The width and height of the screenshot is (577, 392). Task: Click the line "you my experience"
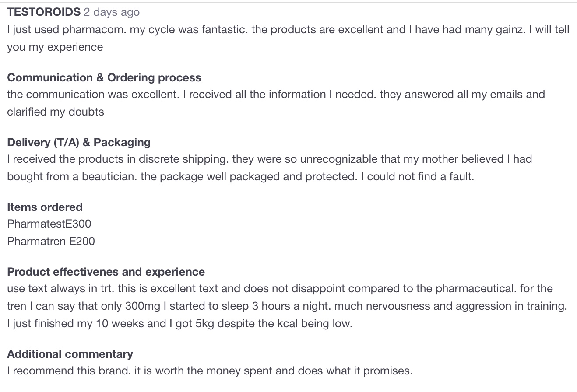tap(55, 47)
